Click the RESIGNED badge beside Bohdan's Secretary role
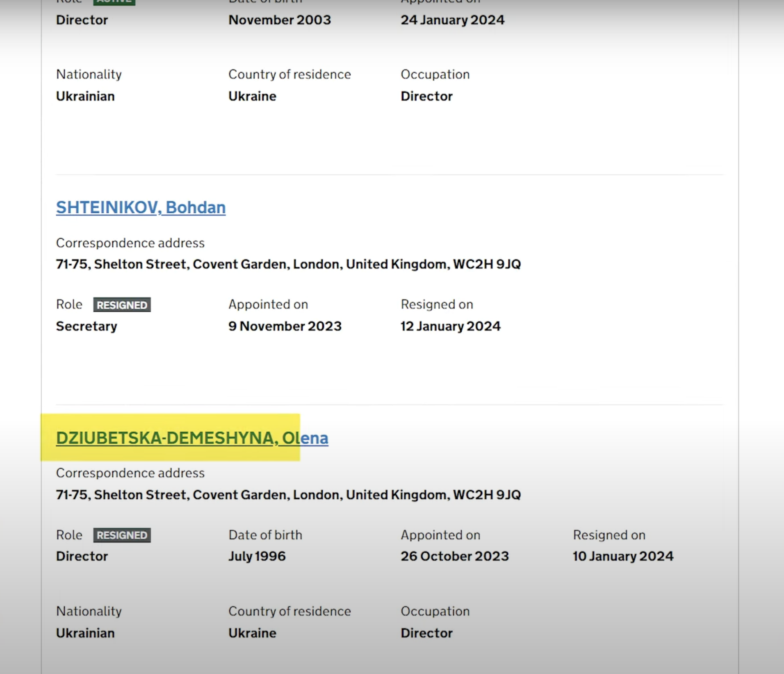Viewport: 784px width, 674px height. click(x=122, y=305)
